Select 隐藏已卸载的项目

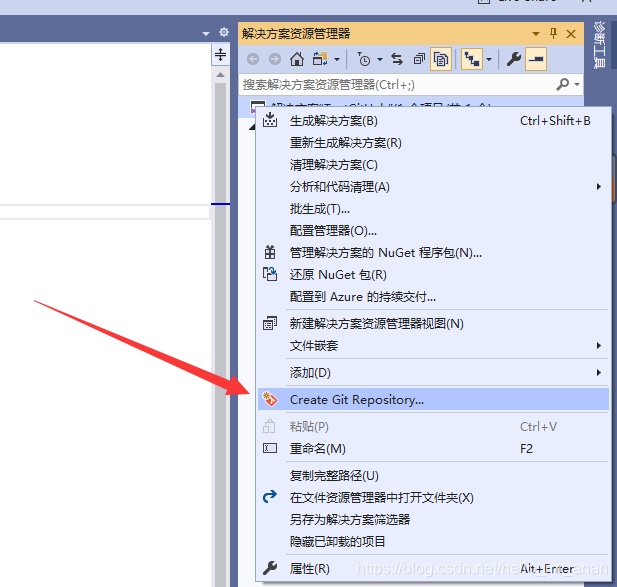(433, 542)
